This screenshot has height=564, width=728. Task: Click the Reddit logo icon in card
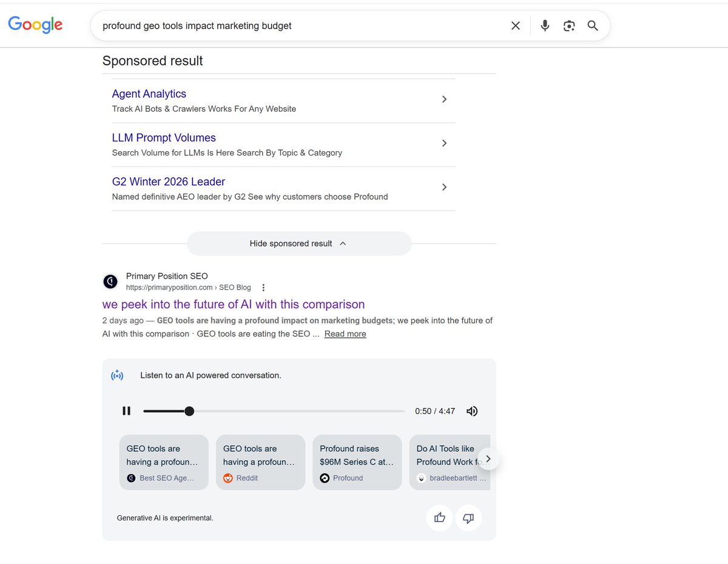pos(228,478)
